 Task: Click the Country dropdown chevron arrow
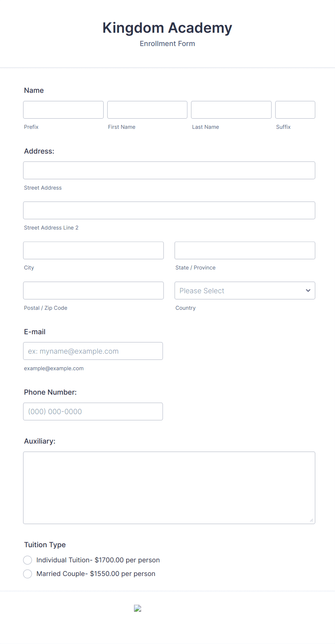308,290
